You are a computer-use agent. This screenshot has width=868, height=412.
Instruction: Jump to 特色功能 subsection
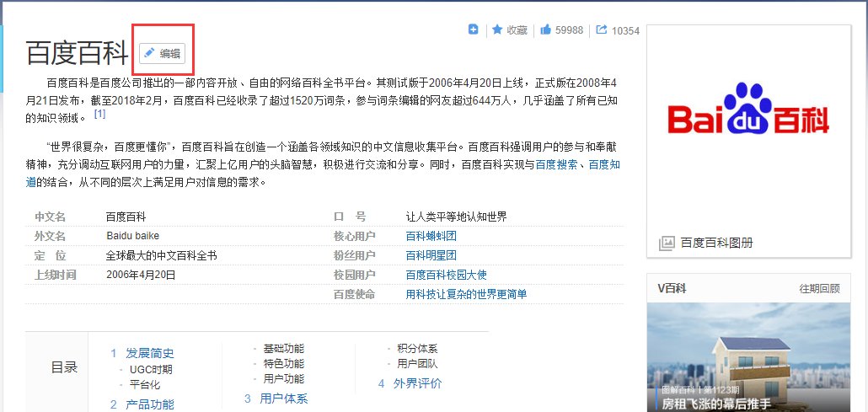point(283,364)
